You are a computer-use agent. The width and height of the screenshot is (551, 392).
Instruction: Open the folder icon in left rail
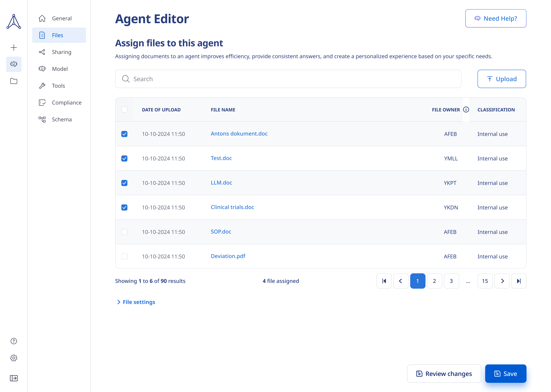click(14, 81)
